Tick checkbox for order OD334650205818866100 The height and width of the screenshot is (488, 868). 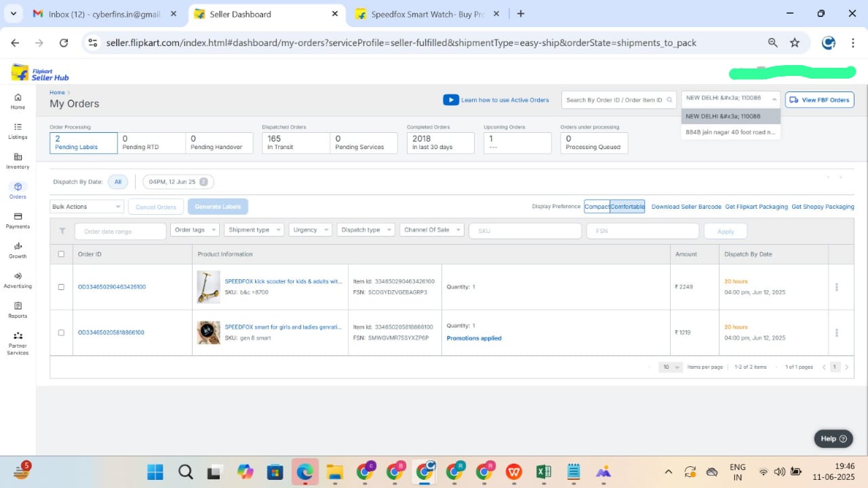coord(61,333)
